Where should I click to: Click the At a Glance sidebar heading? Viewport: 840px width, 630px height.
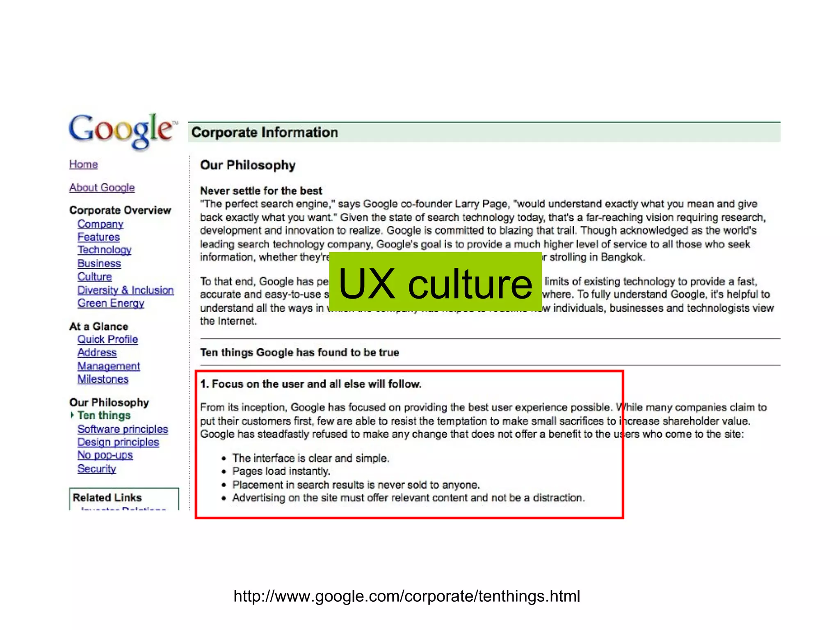click(x=99, y=326)
